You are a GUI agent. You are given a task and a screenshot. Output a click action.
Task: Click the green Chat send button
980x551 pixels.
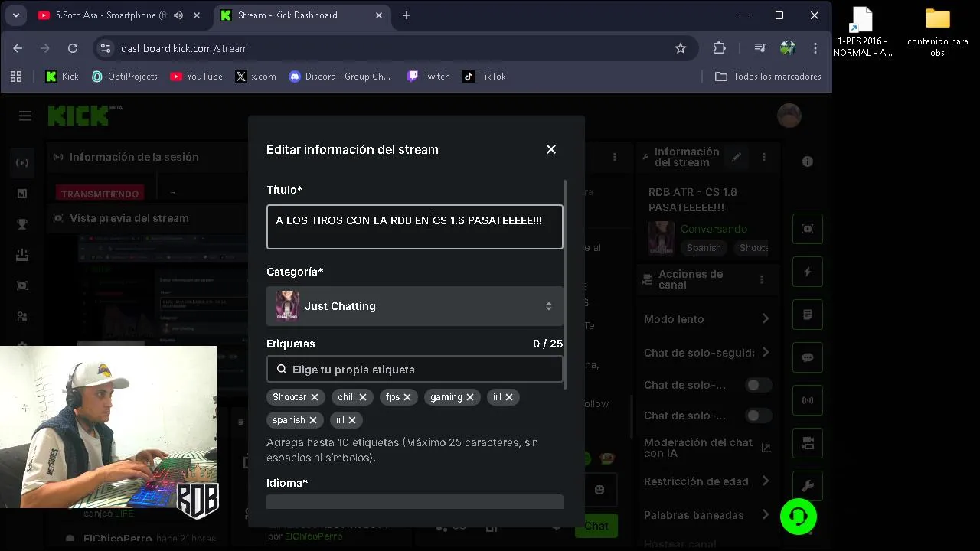(596, 526)
